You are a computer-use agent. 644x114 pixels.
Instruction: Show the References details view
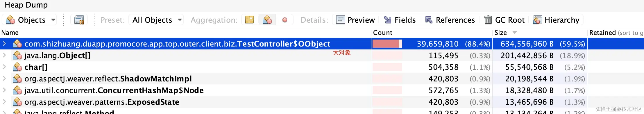click(450, 20)
